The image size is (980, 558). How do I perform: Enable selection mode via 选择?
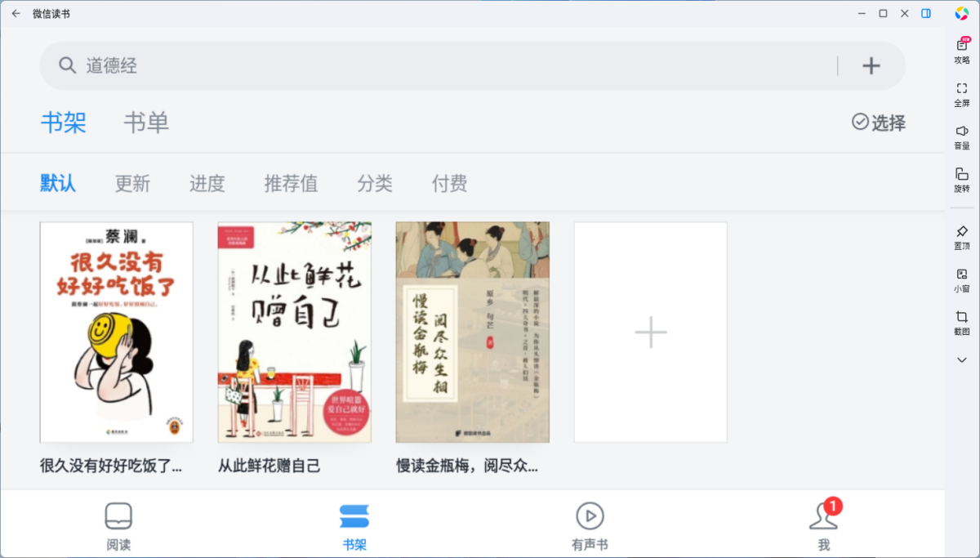(878, 123)
